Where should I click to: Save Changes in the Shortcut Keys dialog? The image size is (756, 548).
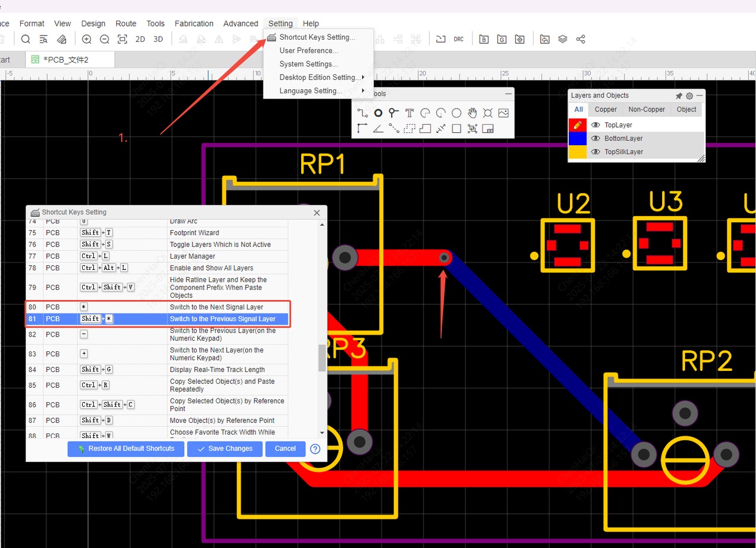(x=224, y=449)
